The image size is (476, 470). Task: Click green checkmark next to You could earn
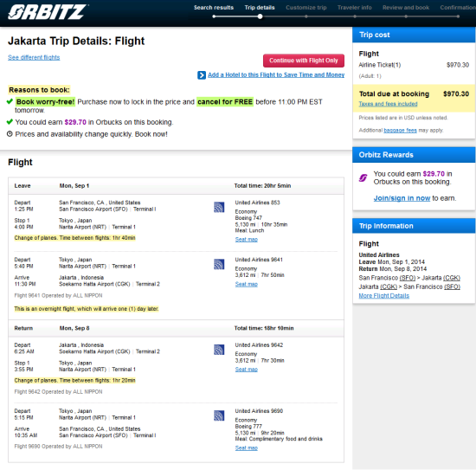point(10,122)
